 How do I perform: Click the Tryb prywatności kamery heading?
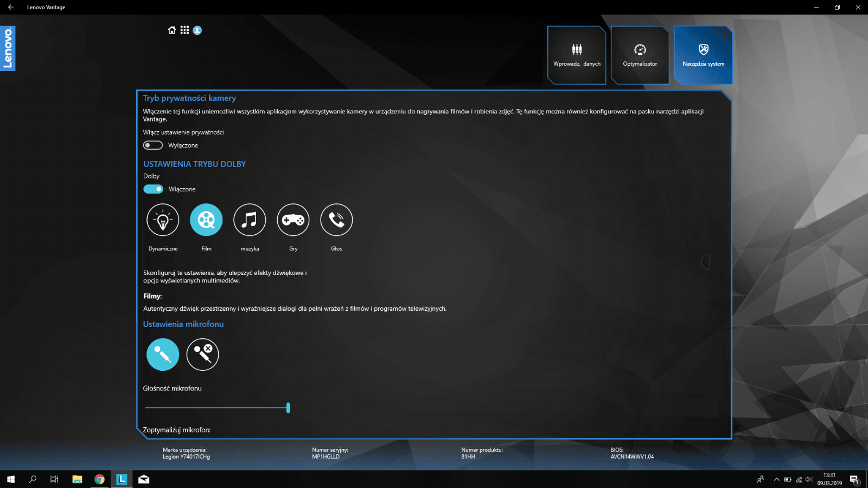pyautogui.click(x=189, y=98)
